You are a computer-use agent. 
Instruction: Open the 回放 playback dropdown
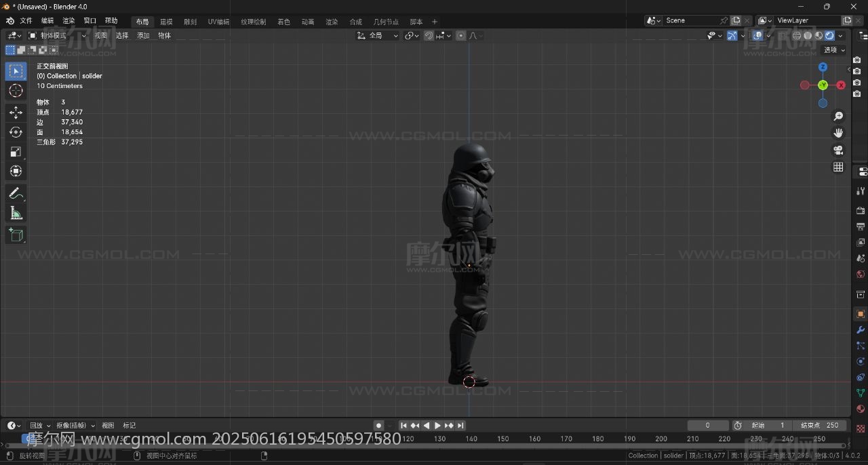pyautogui.click(x=39, y=426)
